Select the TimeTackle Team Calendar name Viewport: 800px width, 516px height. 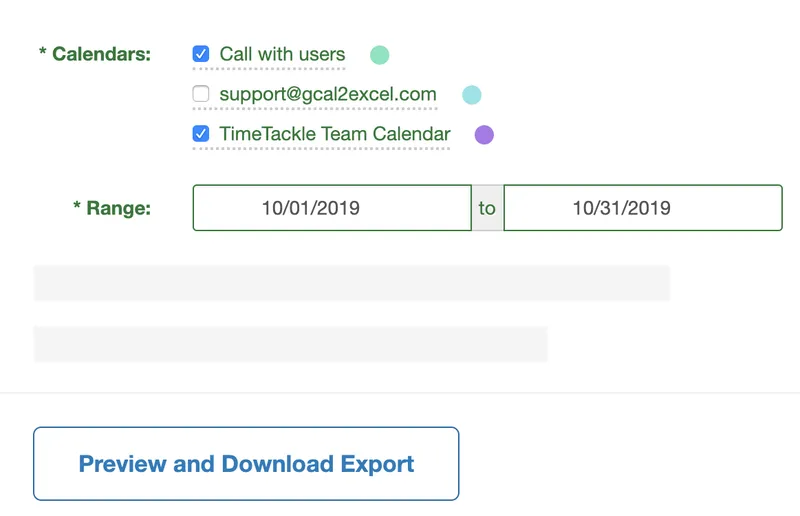coord(335,134)
